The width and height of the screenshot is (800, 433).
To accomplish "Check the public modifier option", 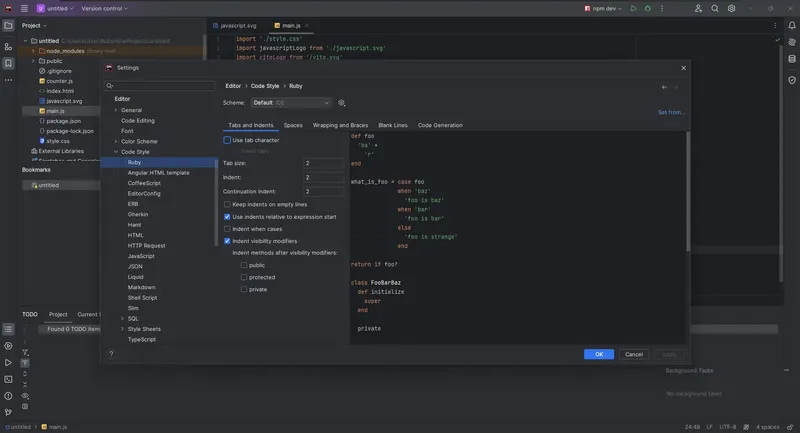I will [x=244, y=265].
